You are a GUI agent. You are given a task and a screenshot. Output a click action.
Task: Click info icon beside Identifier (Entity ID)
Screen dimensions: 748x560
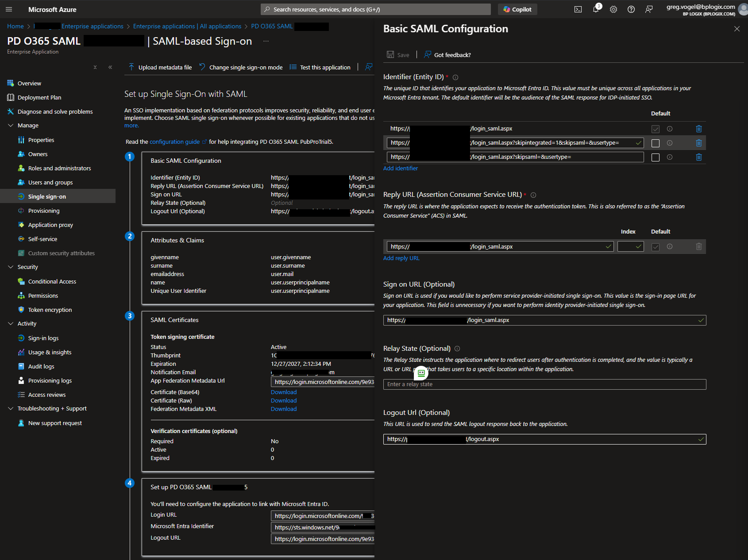455,77
